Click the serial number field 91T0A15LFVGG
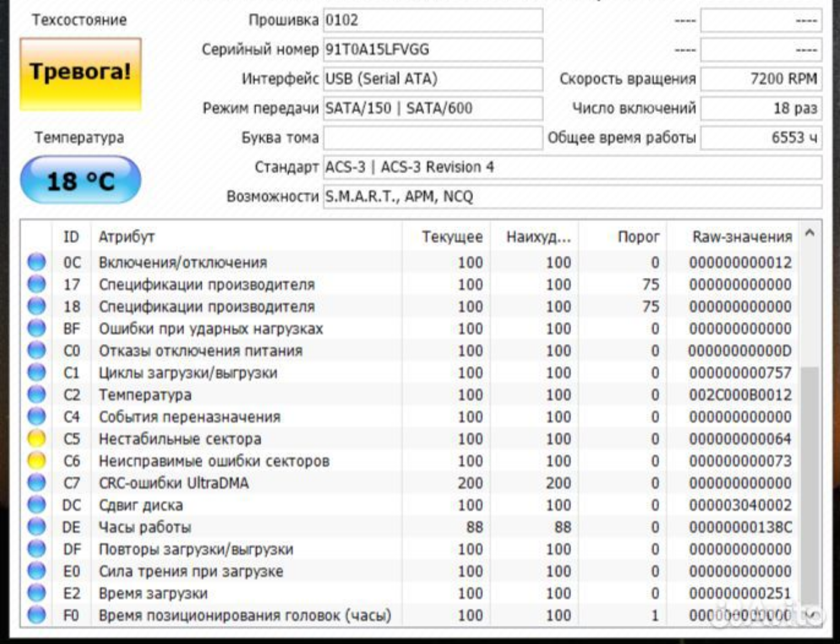The height and width of the screenshot is (644, 840). tap(433, 50)
